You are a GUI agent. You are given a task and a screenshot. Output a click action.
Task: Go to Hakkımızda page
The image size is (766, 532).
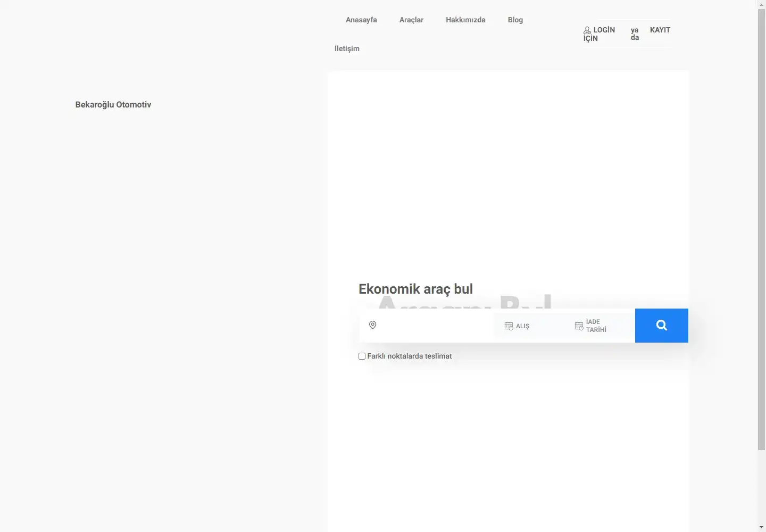tap(465, 20)
